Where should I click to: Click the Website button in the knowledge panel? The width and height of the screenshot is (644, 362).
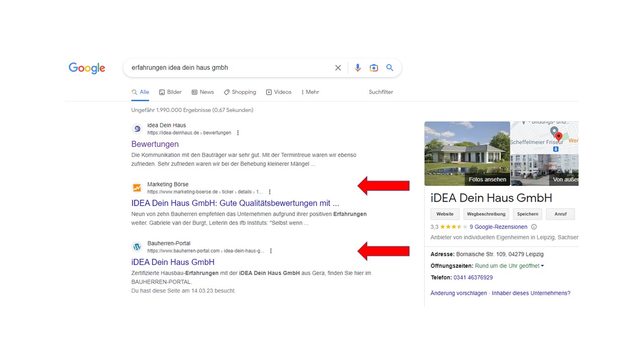445,214
